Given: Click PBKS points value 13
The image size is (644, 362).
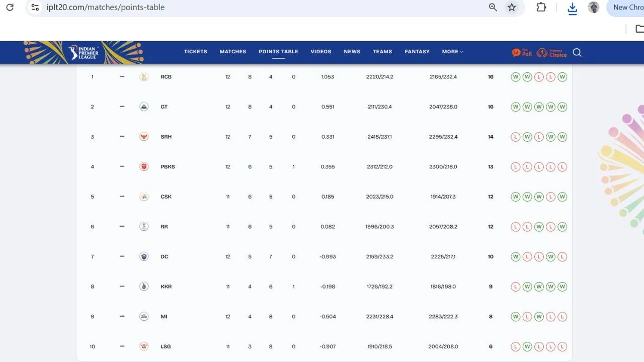Looking at the screenshot, I should 491,166.
